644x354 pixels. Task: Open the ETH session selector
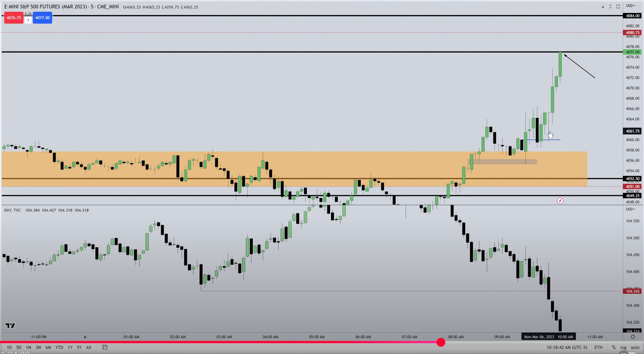coord(598,347)
